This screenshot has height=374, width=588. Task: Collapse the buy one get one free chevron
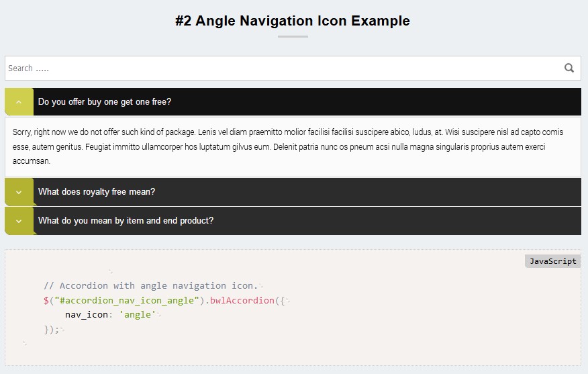point(19,102)
